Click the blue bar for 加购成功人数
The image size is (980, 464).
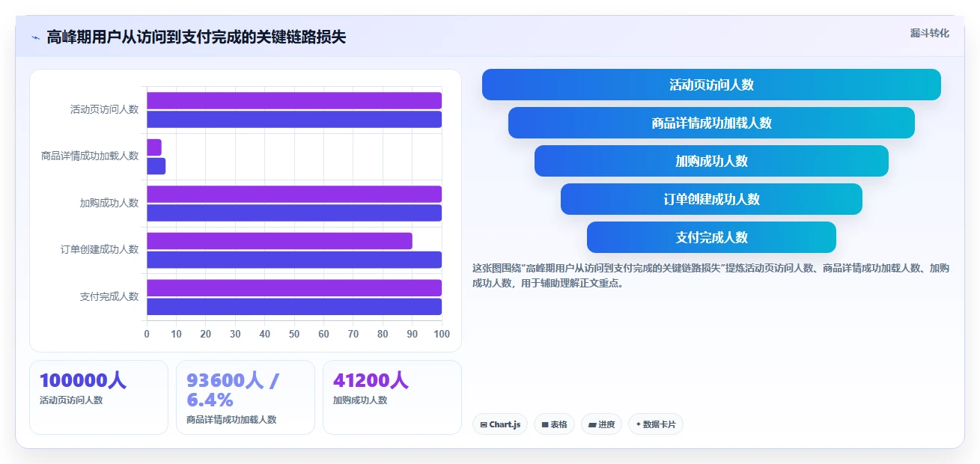click(x=294, y=213)
